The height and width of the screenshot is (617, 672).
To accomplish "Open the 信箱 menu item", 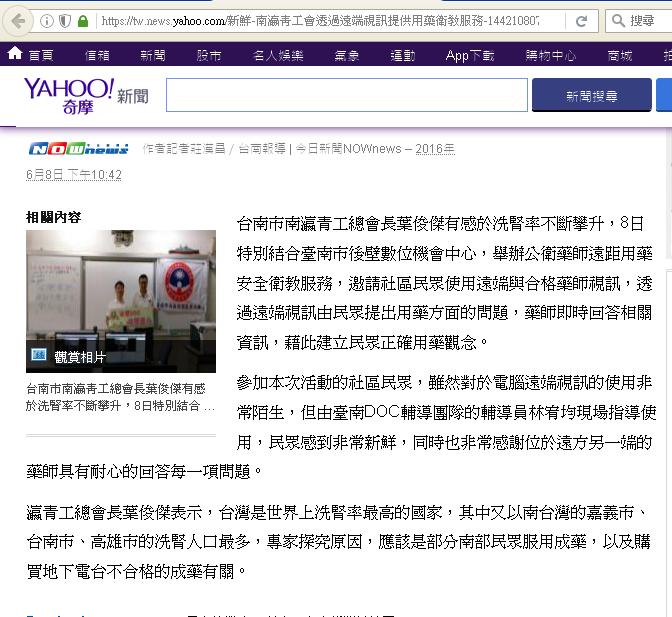I will tap(97, 55).
